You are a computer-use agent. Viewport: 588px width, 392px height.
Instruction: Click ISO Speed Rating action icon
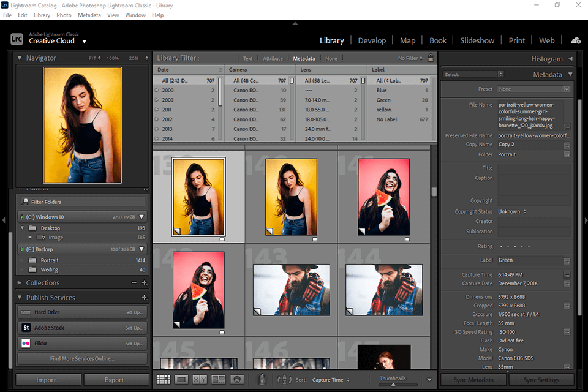click(x=567, y=331)
